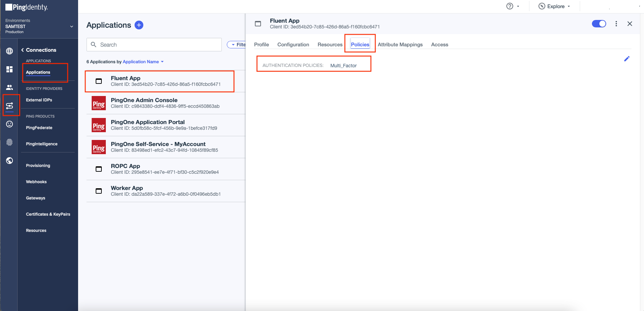Screen dimensions: 644x311
Task: Click the fingerprint icon in left rail
Action: pos(9,142)
